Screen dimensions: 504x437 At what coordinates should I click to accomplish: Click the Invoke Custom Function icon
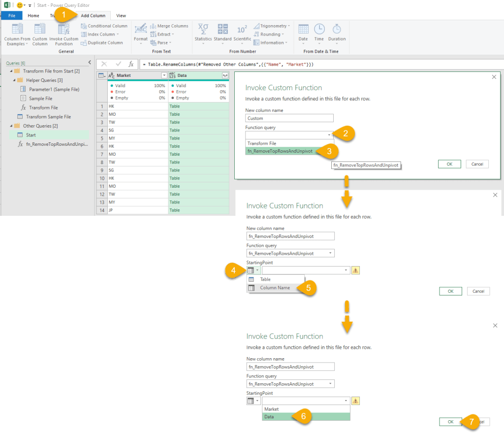pyautogui.click(x=63, y=30)
